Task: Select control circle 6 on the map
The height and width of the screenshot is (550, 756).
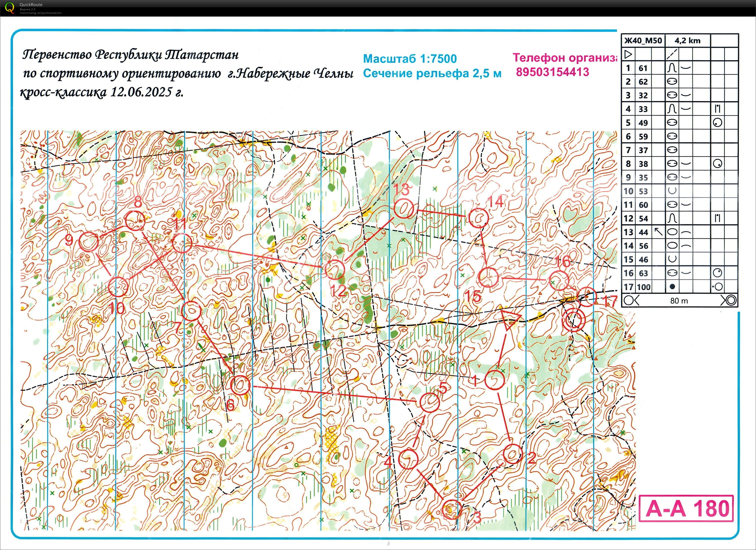Action: [x=240, y=385]
